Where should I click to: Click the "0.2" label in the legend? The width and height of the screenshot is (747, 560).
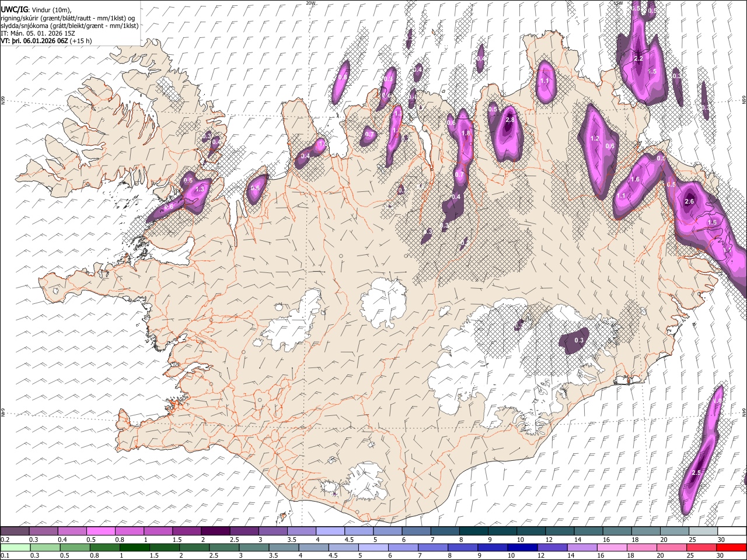tap(5, 540)
